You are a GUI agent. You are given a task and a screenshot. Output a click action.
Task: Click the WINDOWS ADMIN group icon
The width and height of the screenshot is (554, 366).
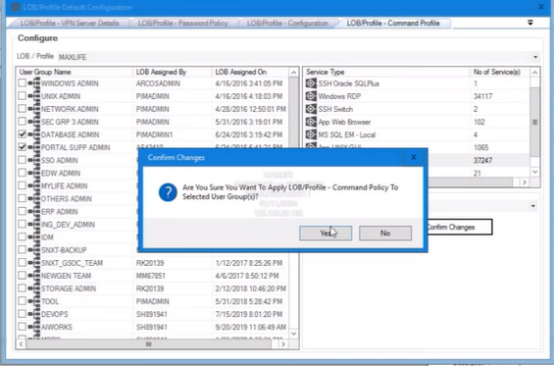[x=34, y=83]
